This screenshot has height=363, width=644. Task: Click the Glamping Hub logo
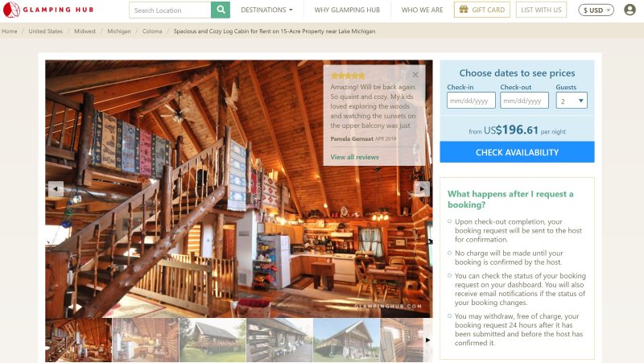48,10
